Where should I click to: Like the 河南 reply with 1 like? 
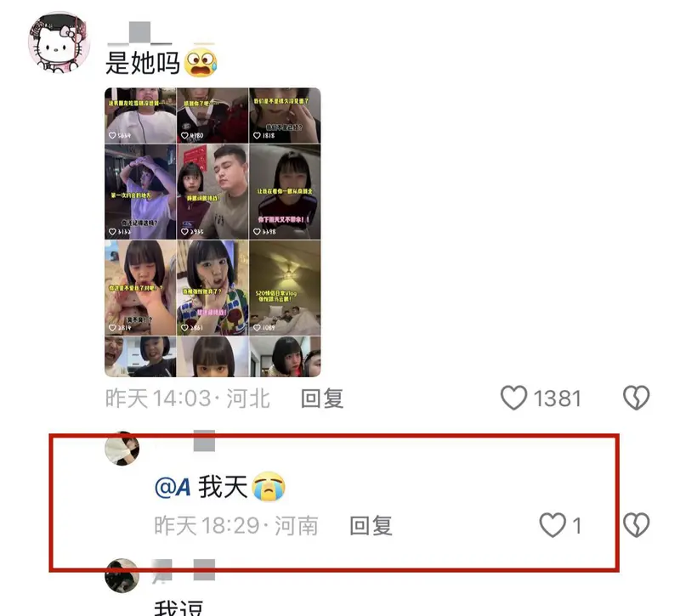560,525
